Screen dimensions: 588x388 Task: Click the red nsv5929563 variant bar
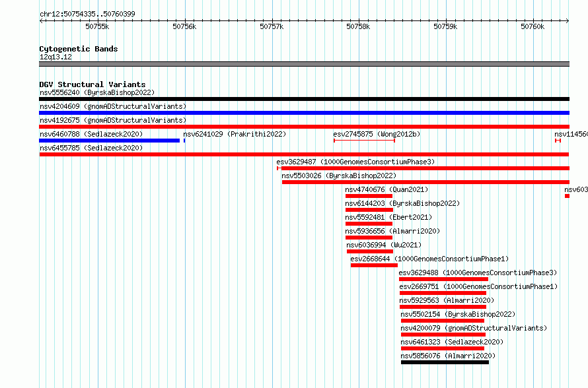click(443, 307)
